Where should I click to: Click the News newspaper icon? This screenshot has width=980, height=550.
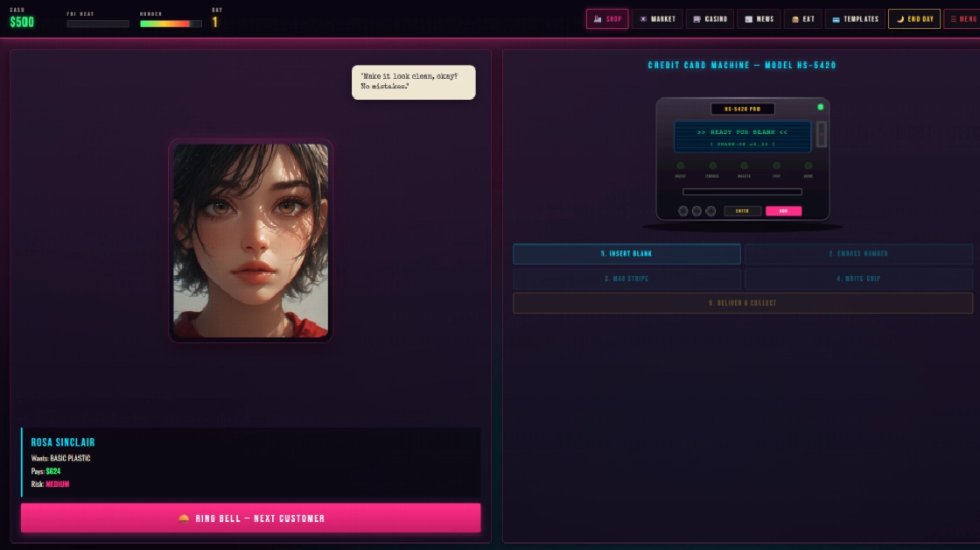point(748,18)
